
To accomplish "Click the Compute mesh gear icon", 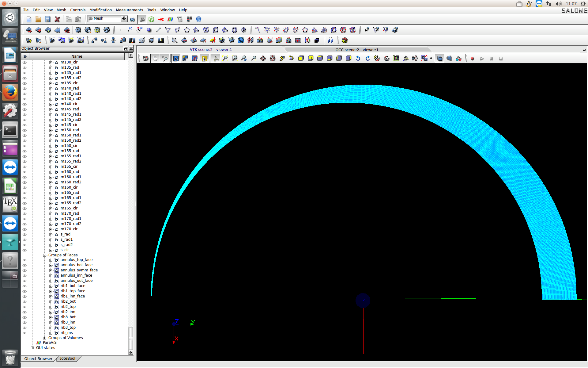I will point(78,30).
